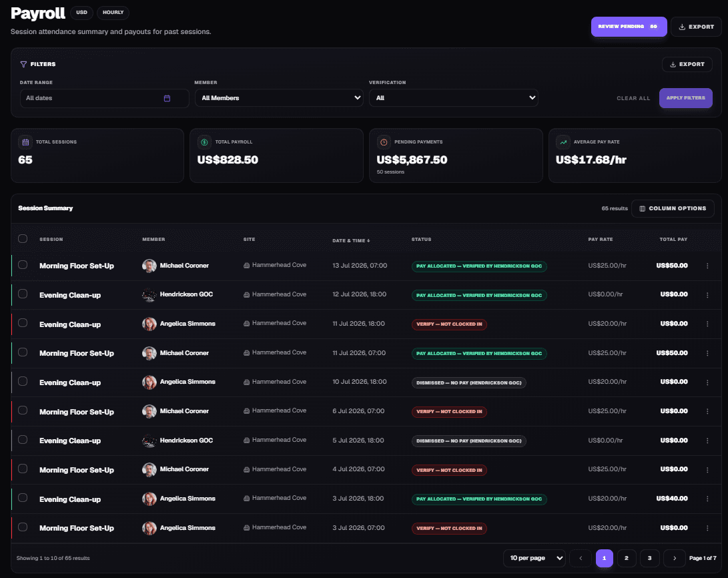This screenshot has height=578, width=728.
Task: Click Clear All filters
Action: [x=633, y=98]
